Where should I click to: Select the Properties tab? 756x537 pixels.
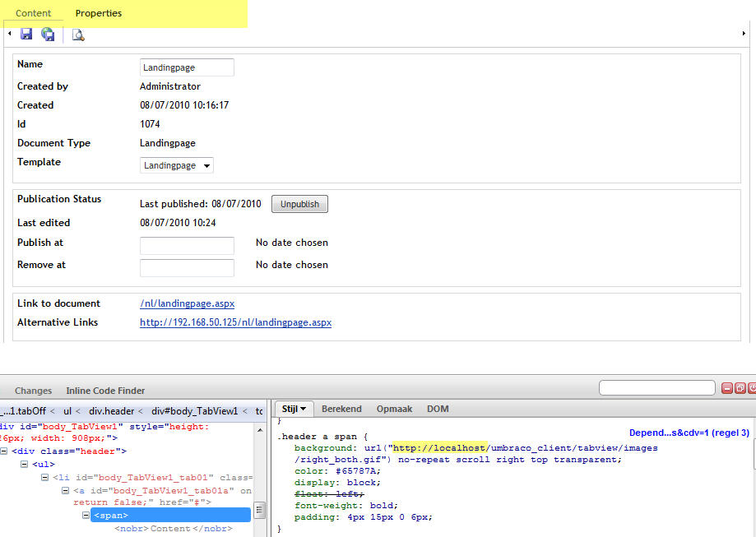click(99, 13)
